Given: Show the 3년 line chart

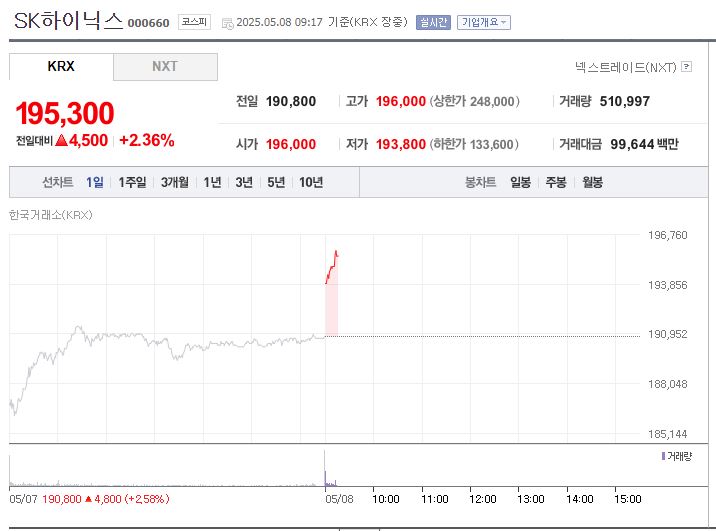Looking at the screenshot, I should click(x=244, y=182).
